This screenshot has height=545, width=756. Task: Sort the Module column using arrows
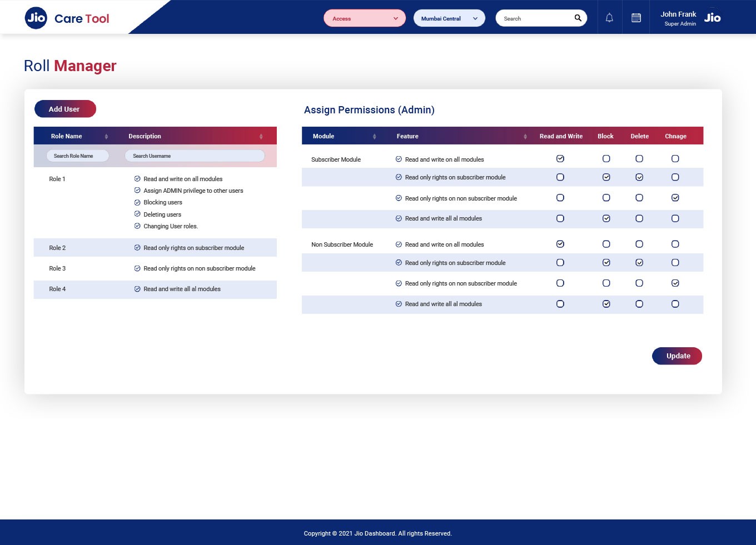[374, 137]
